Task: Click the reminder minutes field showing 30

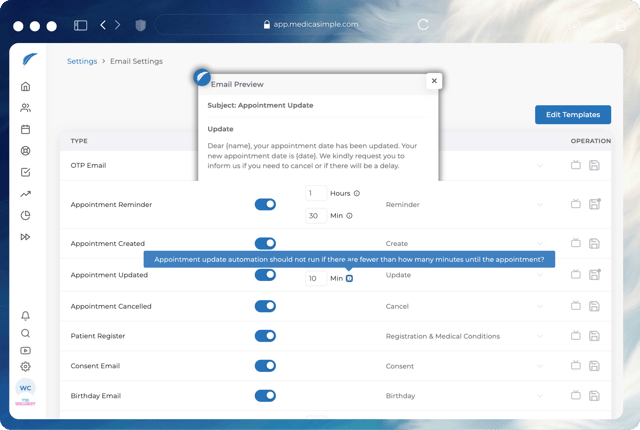Action: (x=316, y=216)
